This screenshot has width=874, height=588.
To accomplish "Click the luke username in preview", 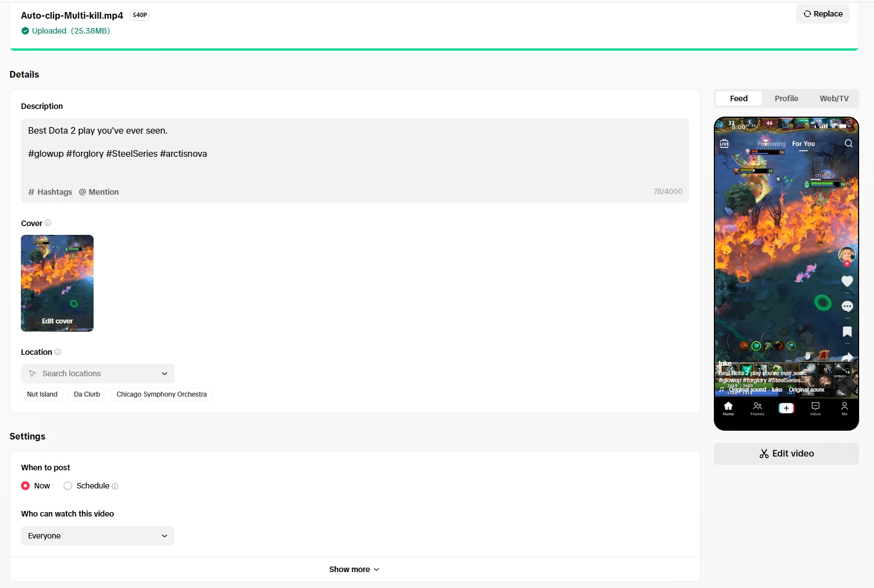I will click(x=725, y=364).
